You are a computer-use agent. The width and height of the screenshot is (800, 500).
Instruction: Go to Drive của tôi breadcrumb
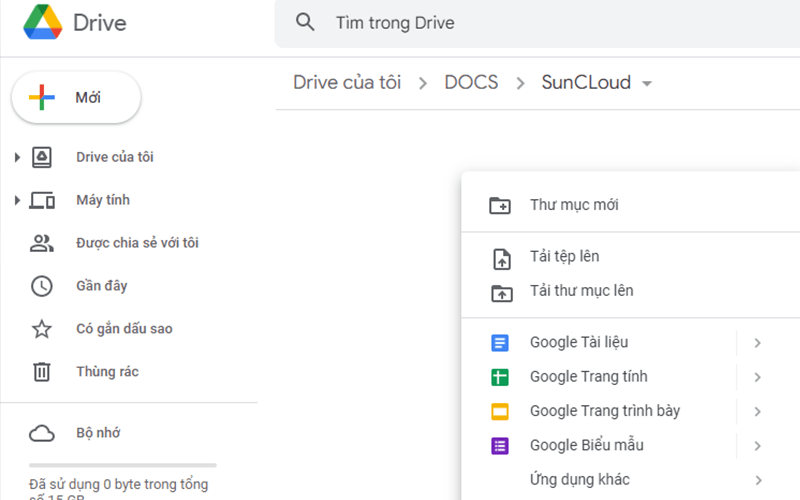pyautogui.click(x=347, y=82)
